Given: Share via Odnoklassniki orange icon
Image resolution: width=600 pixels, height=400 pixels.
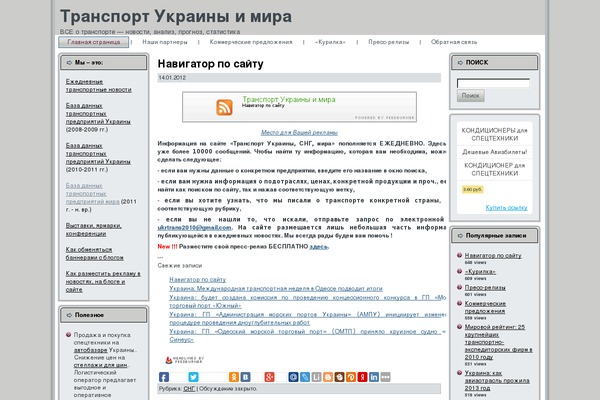Looking at the screenshot, I should click(x=234, y=377).
